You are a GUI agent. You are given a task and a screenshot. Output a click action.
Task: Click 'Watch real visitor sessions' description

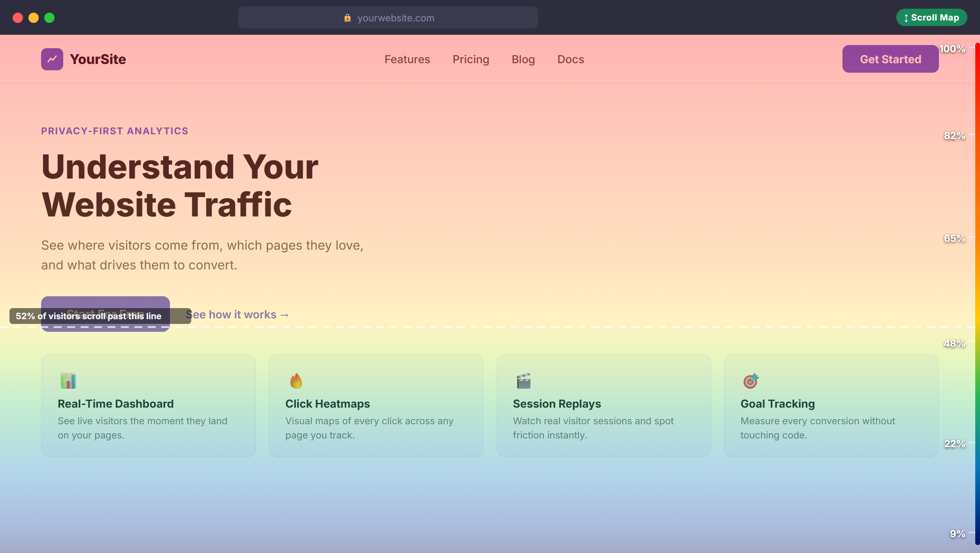(593, 428)
